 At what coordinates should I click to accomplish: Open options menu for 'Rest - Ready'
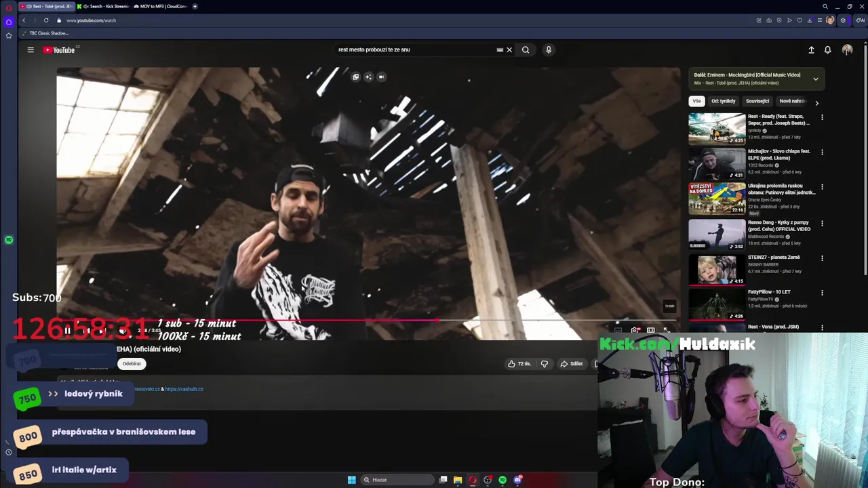point(822,118)
